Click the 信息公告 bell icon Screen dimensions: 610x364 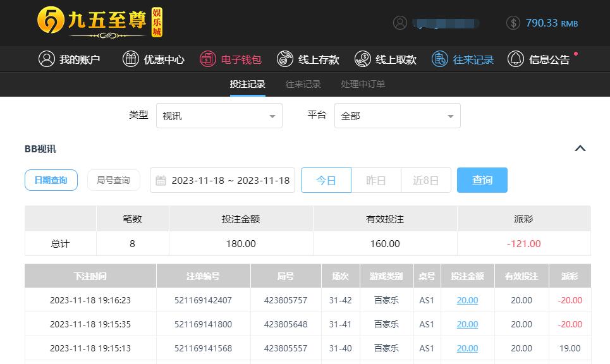point(516,59)
